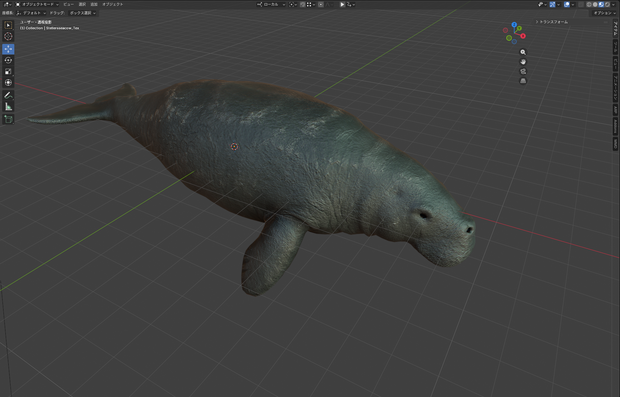Open the snapping options dropdown

tap(312, 4)
